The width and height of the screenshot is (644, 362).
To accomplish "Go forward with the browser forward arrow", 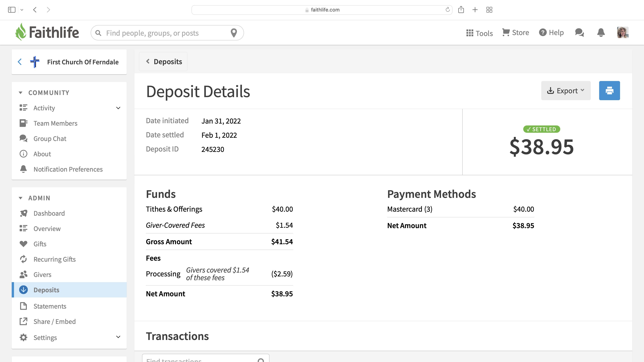I will pyautogui.click(x=48, y=10).
